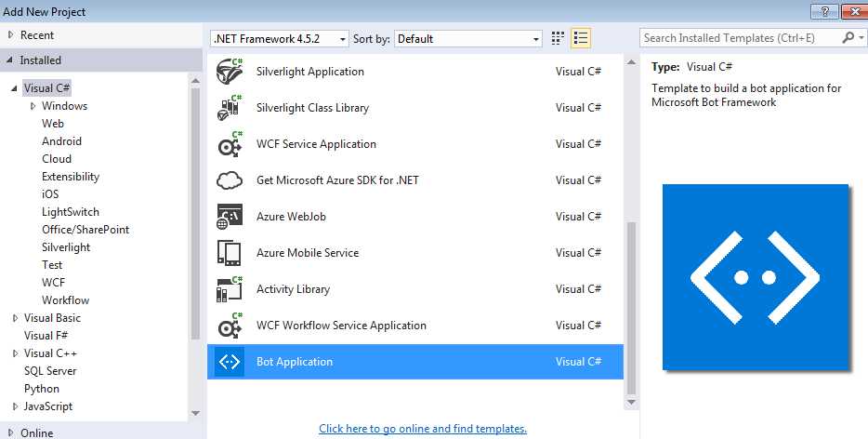Expand the Visual Basic tree node

pyautogui.click(x=16, y=318)
